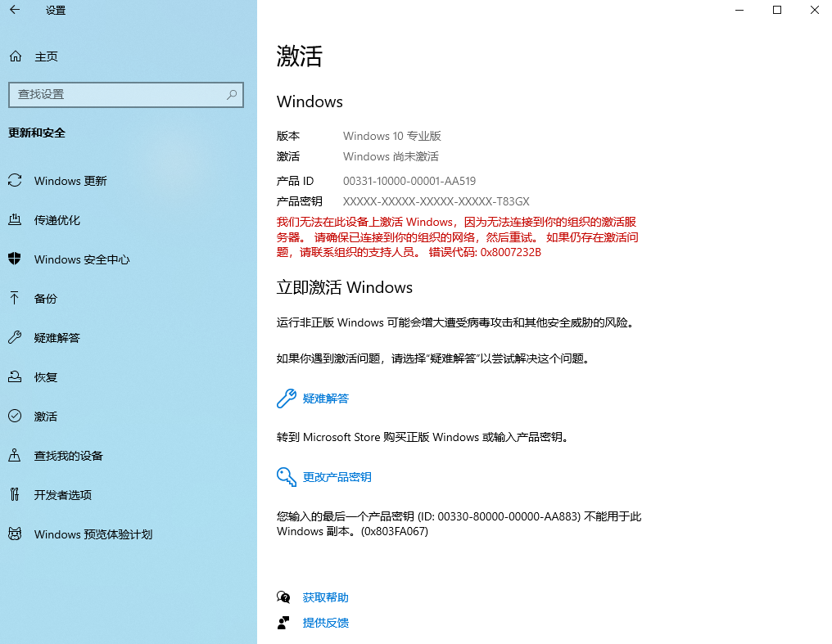Image resolution: width=832 pixels, height=644 pixels.
Task: Click the blue 疑难解答 link in the activation pane
Action: tap(325, 399)
